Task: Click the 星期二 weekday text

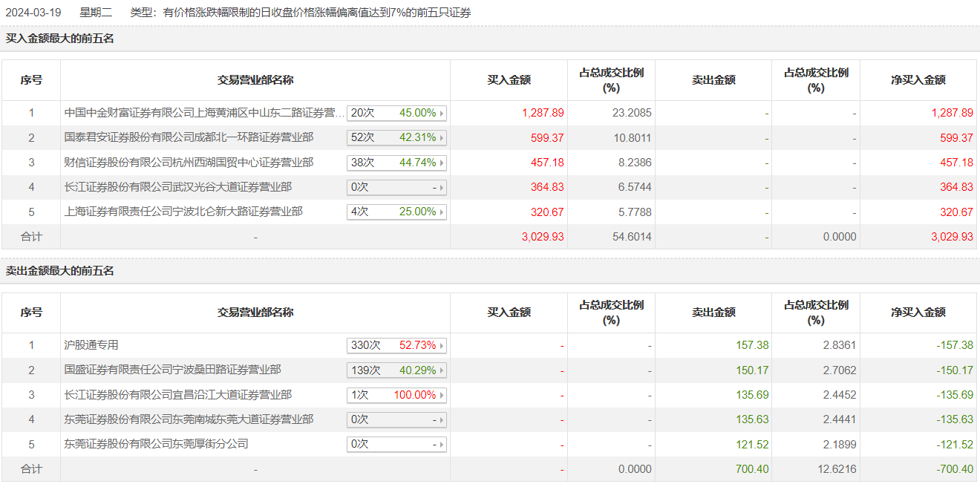Action: pyautogui.click(x=96, y=13)
